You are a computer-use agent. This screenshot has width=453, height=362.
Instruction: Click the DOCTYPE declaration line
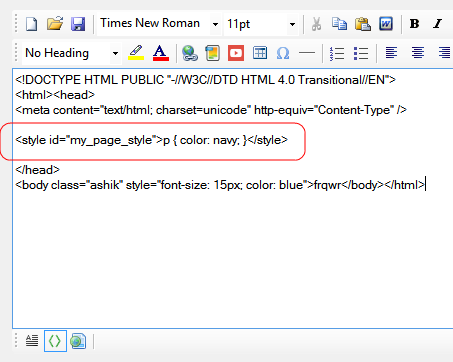tap(205, 80)
